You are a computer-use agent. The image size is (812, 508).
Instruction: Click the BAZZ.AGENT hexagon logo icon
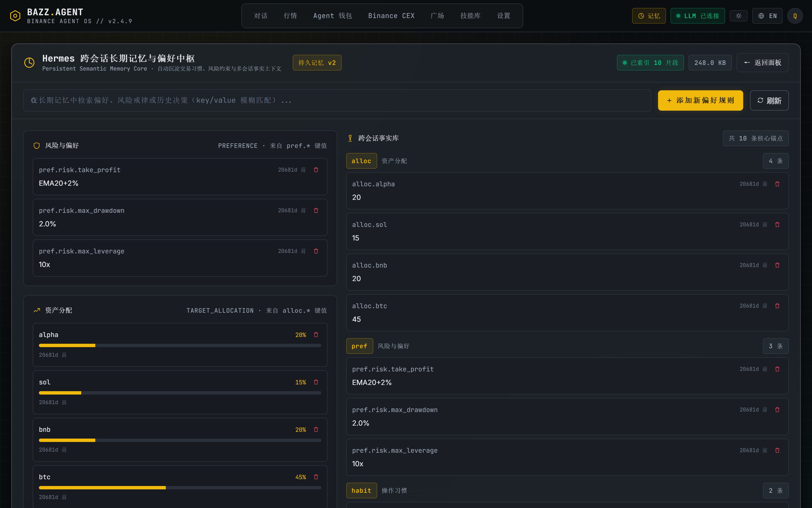pos(15,16)
